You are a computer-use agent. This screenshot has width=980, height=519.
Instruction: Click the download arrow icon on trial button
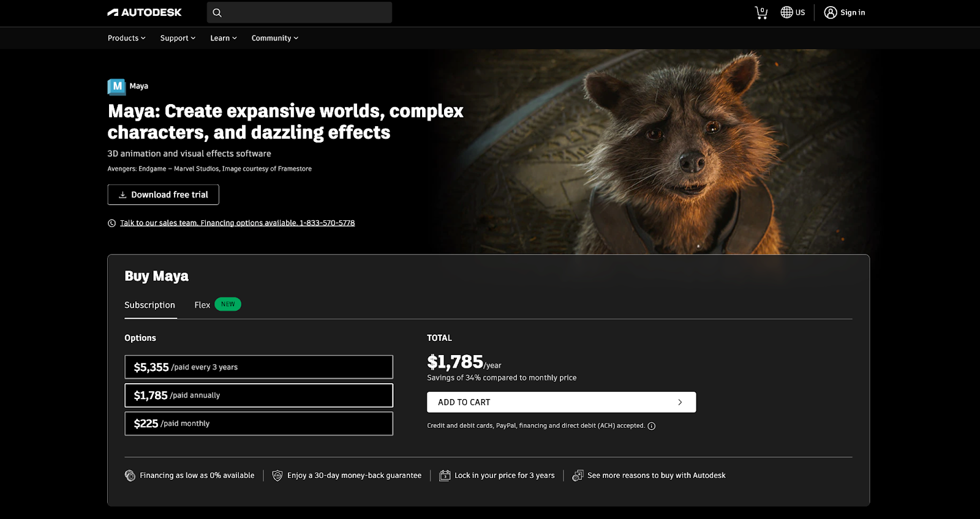(x=123, y=195)
